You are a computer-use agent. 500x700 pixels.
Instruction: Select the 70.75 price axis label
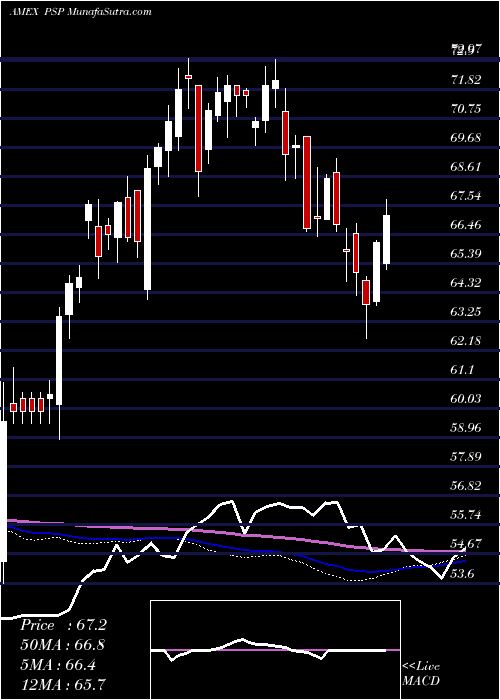click(466, 108)
